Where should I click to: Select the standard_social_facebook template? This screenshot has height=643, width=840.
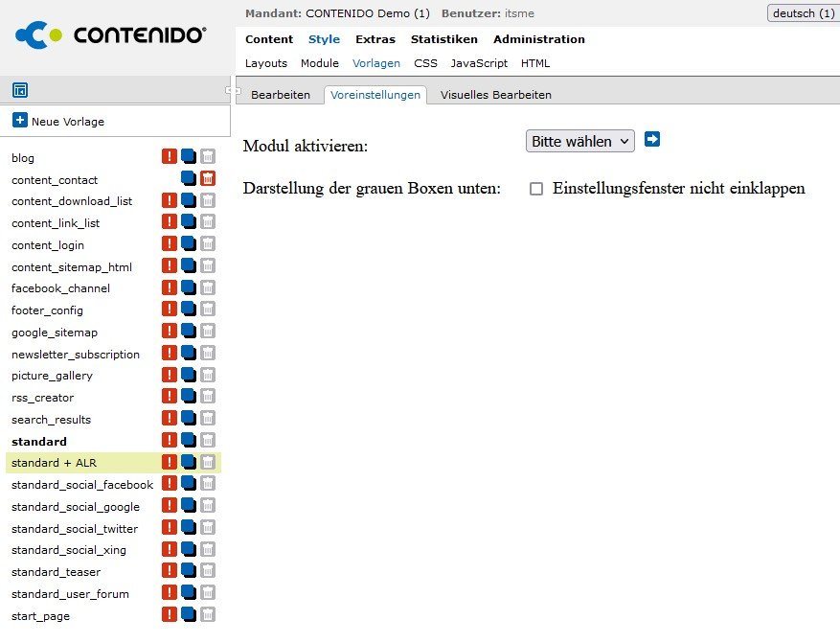coord(82,485)
